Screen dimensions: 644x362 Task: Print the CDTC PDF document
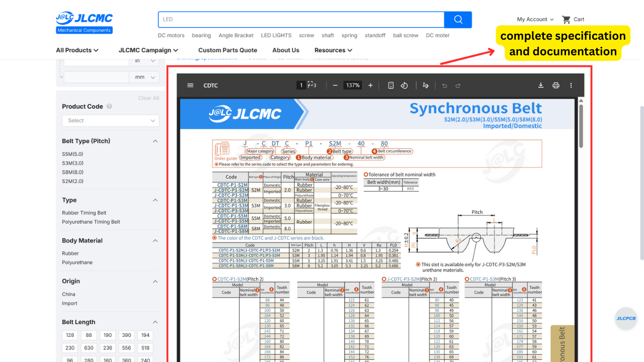pos(556,85)
